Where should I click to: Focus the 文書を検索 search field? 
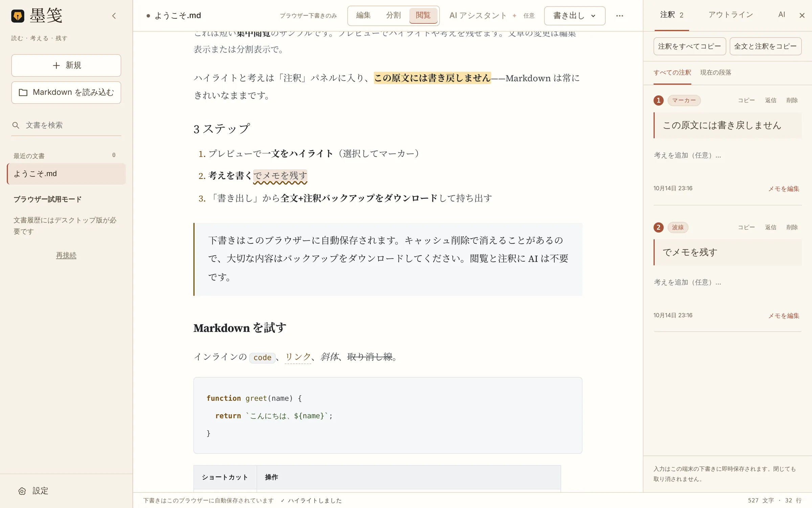pos(66,125)
